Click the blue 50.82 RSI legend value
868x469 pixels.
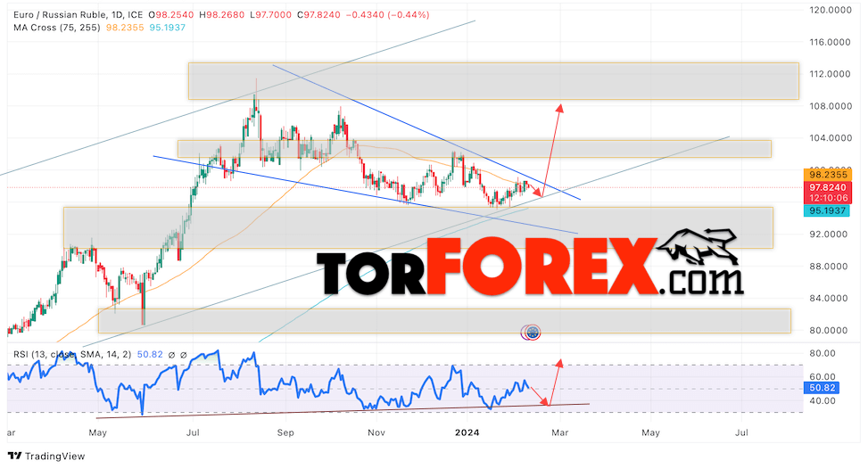click(150, 354)
